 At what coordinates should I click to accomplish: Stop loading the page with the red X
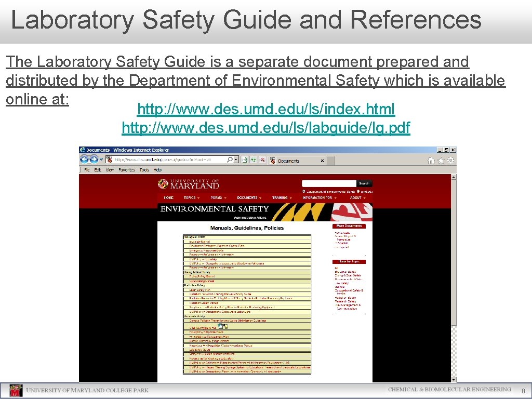tap(262, 160)
